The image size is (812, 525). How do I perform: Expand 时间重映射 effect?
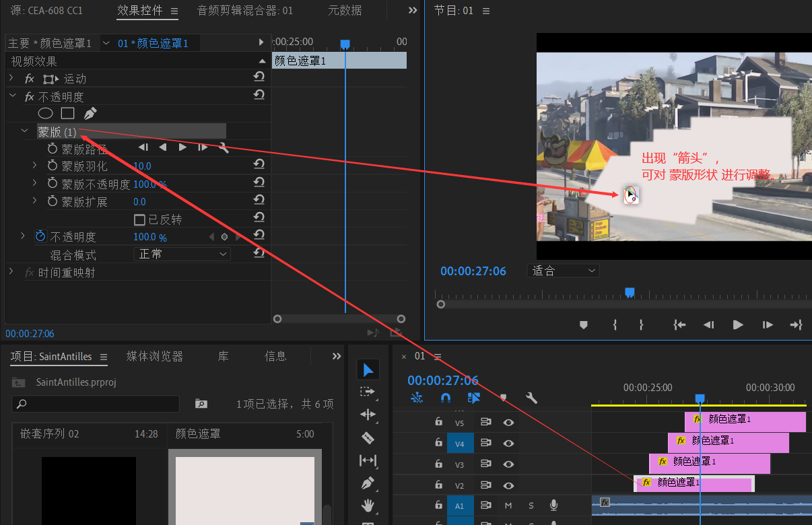[x=11, y=271]
